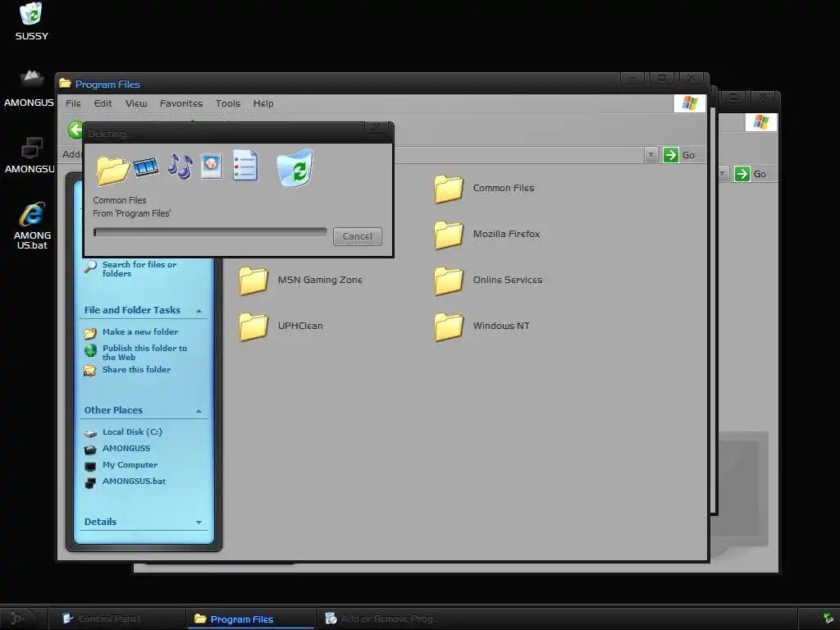This screenshot has width=840, height=630.
Task: Click Share this folder link
Action: point(137,370)
